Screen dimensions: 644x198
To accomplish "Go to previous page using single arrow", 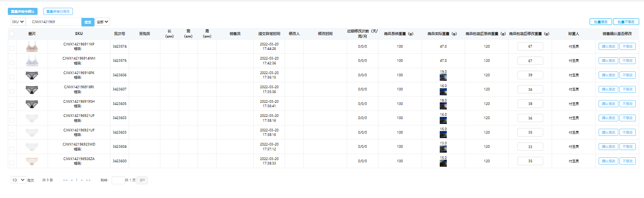I will tap(72, 180).
